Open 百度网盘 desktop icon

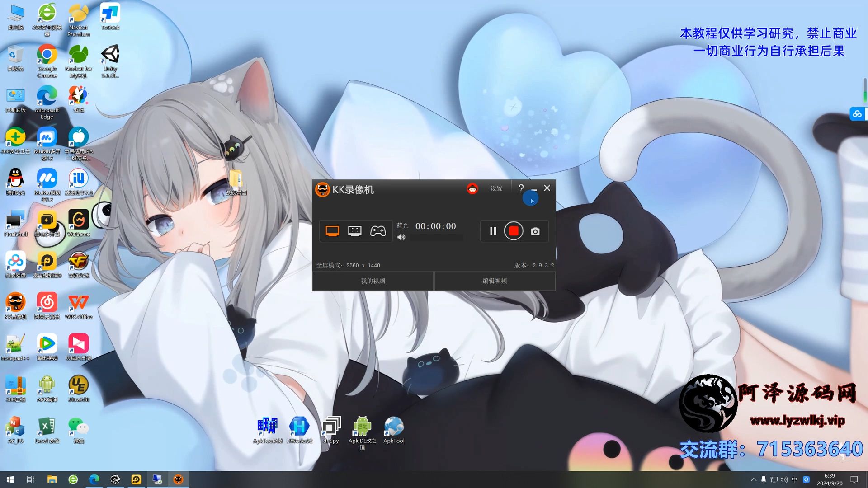pos(16,265)
